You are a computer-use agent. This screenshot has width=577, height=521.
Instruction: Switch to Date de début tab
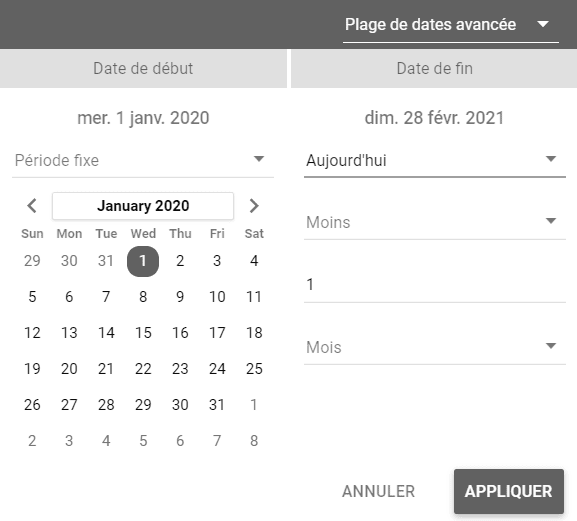[x=143, y=68]
